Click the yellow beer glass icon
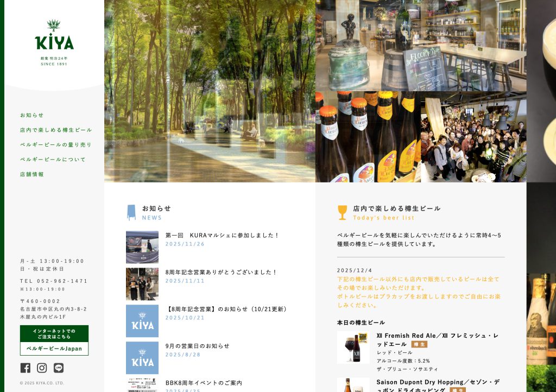556x392 pixels. [342, 212]
